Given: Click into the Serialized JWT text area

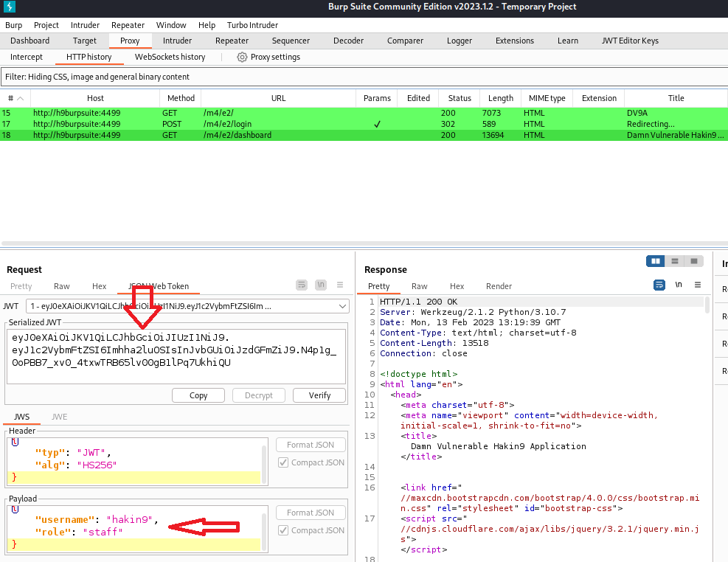Looking at the screenshot, I should (176, 356).
